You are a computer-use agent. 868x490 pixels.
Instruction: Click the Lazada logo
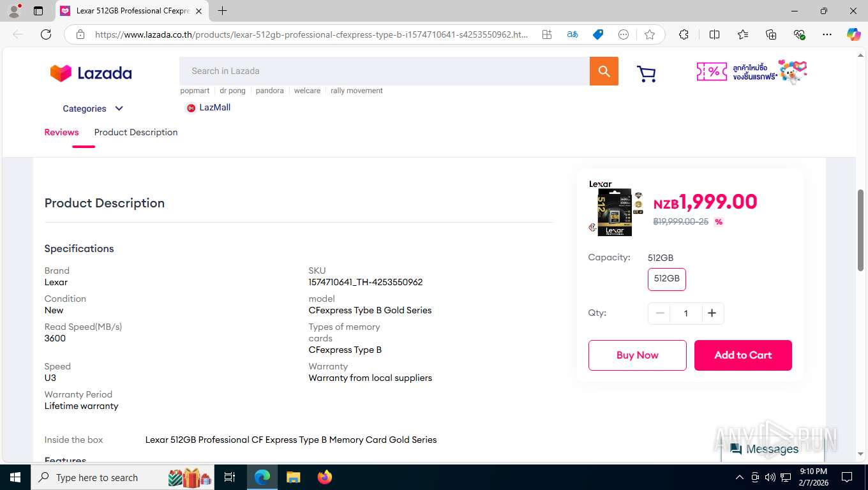tap(91, 73)
